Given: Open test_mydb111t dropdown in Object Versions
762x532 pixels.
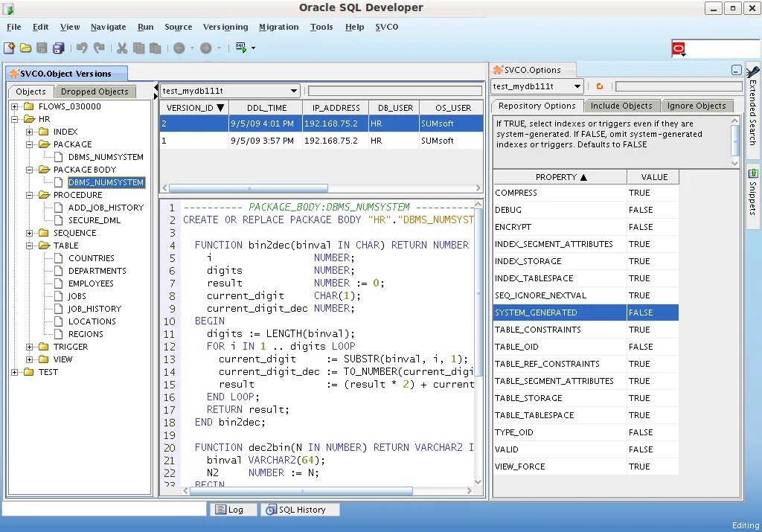Looking at the screenshot, I should pos(294,91).
